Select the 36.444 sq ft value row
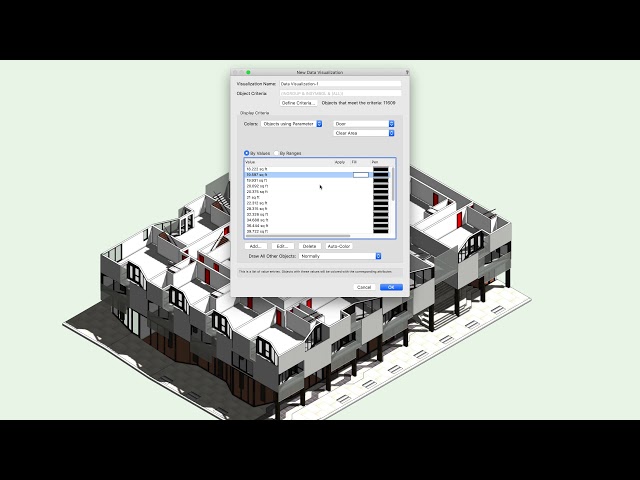Screen dimensions: 640x480 pos(318,226)
